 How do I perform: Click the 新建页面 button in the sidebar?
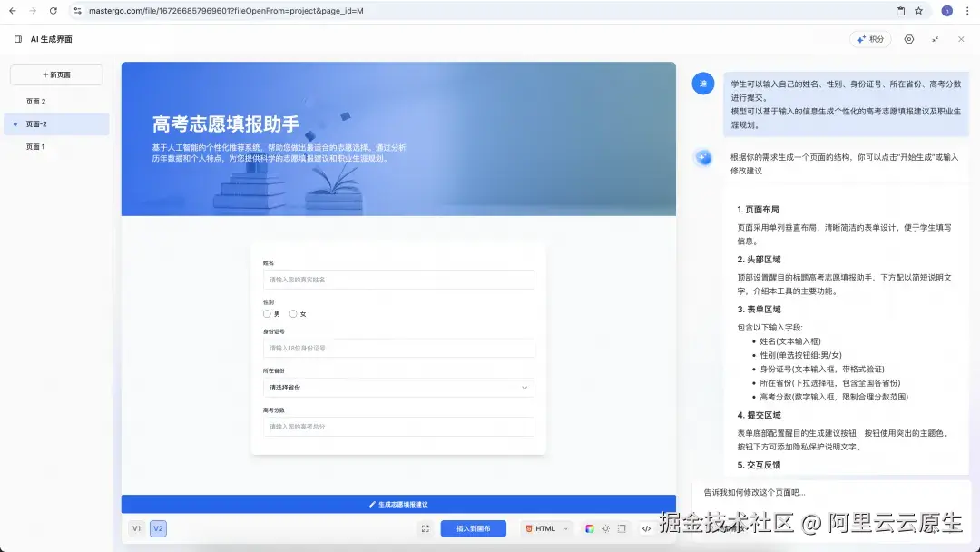click(x=56, y=74)
